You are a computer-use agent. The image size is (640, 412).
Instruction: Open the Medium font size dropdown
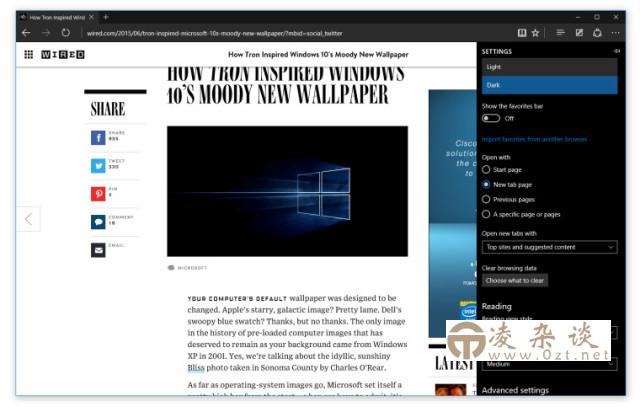coord(549,364)
